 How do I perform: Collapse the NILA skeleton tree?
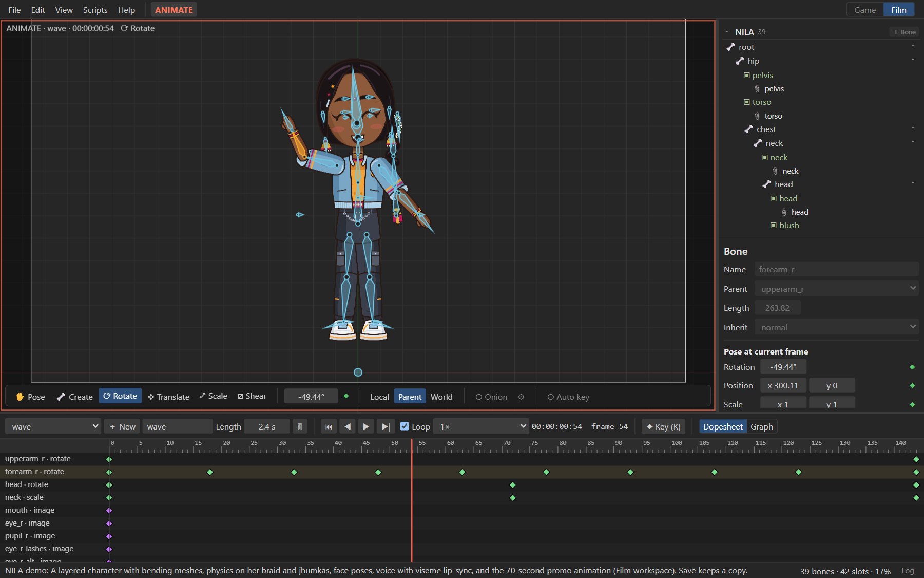727,32
